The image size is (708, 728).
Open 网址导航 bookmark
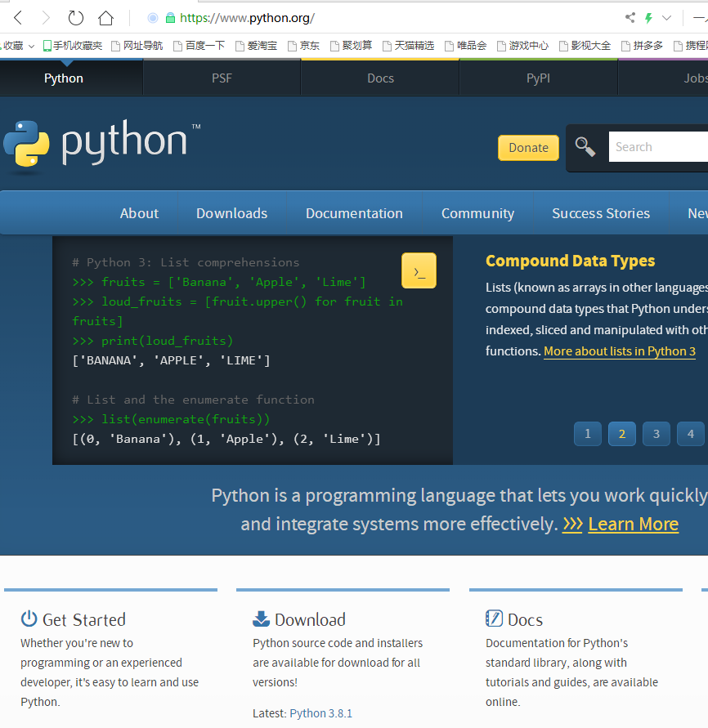[137, 46]
